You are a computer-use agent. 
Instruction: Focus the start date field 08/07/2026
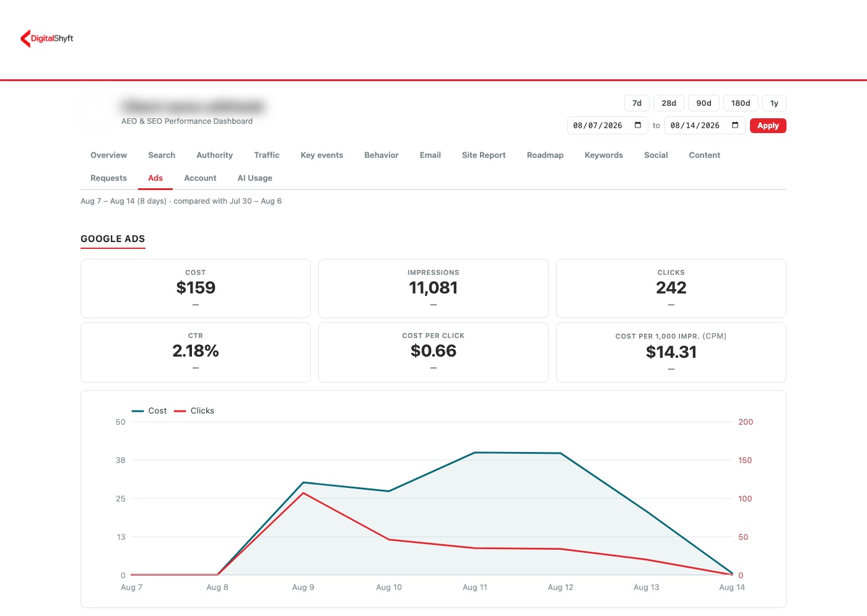(x=608, y=126)
